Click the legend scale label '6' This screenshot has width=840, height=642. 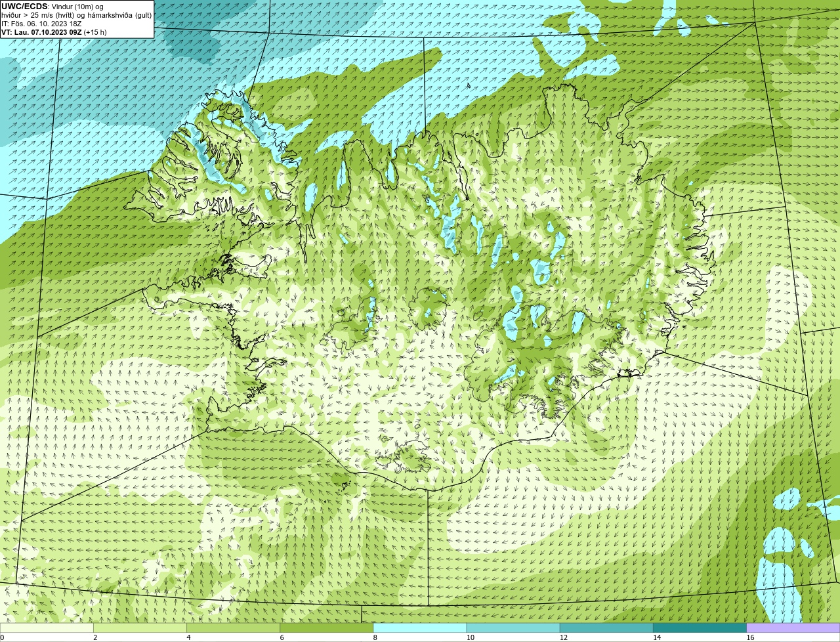tap(282, 637)
